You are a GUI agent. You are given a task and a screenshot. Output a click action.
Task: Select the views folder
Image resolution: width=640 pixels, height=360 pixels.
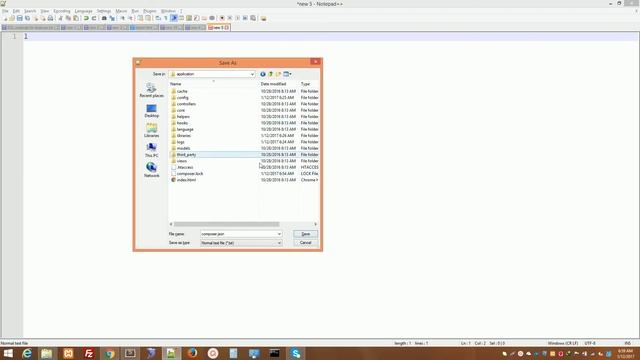point(182,161)
